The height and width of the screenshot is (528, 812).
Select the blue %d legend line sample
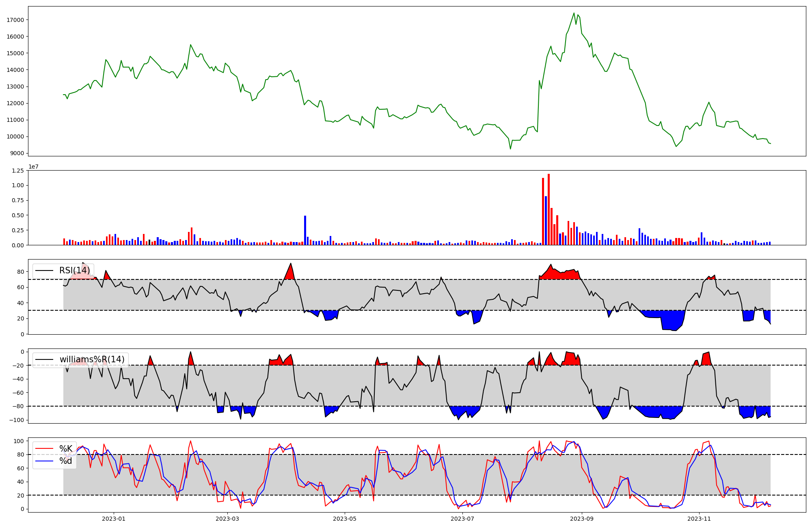pyautogui.click(x=44, y=461)
